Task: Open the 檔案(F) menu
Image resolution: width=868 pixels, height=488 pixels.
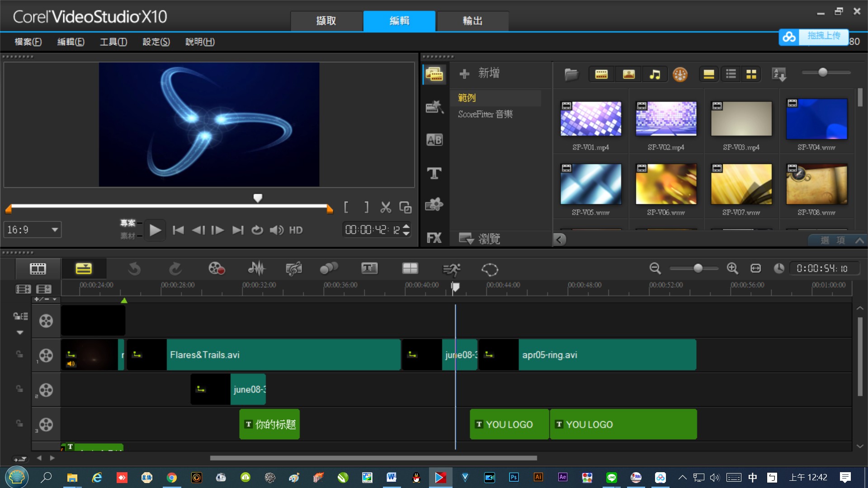Action: pos(28,42)
